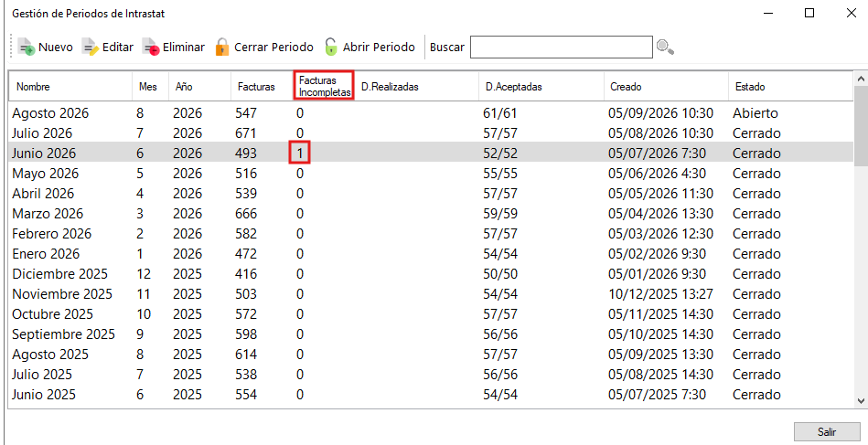Click the 61/61 D.Aceptadas cell

coord(500,113)
